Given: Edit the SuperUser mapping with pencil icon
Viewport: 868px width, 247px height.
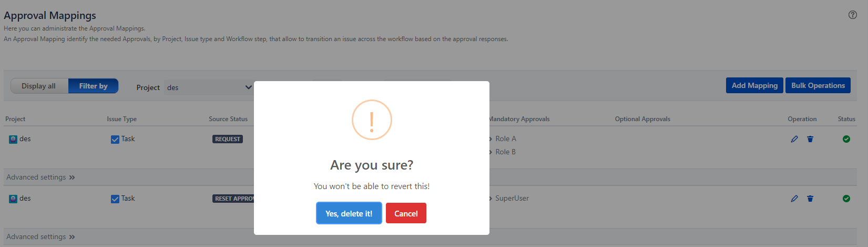Looking at the screenshot, I should click(x=794, y=199).
